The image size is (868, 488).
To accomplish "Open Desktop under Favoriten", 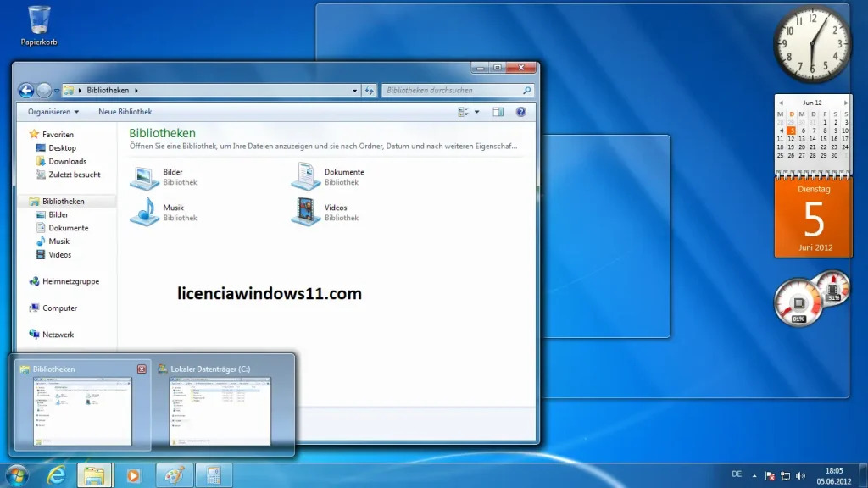I will 62,147.
